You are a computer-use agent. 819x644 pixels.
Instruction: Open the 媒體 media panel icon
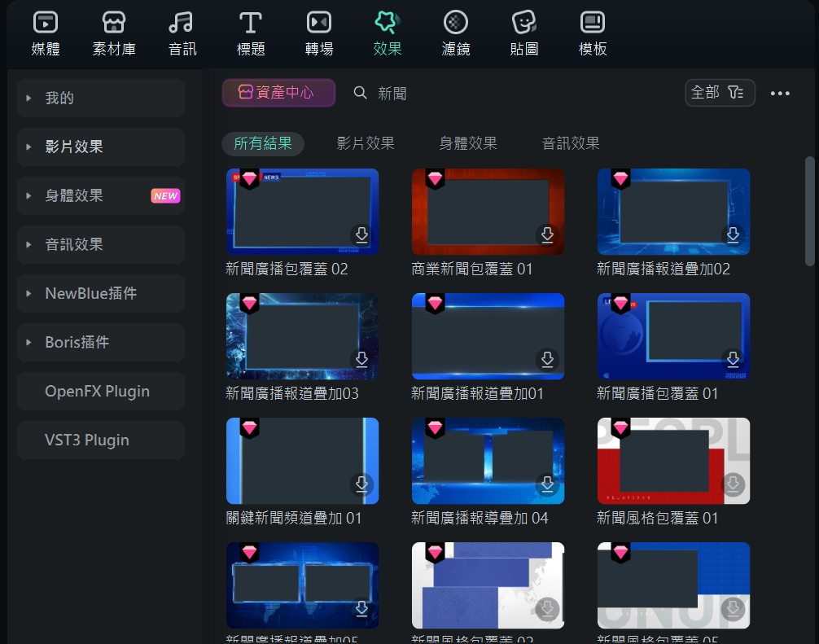pyautogui.click(x=46, y=33)
